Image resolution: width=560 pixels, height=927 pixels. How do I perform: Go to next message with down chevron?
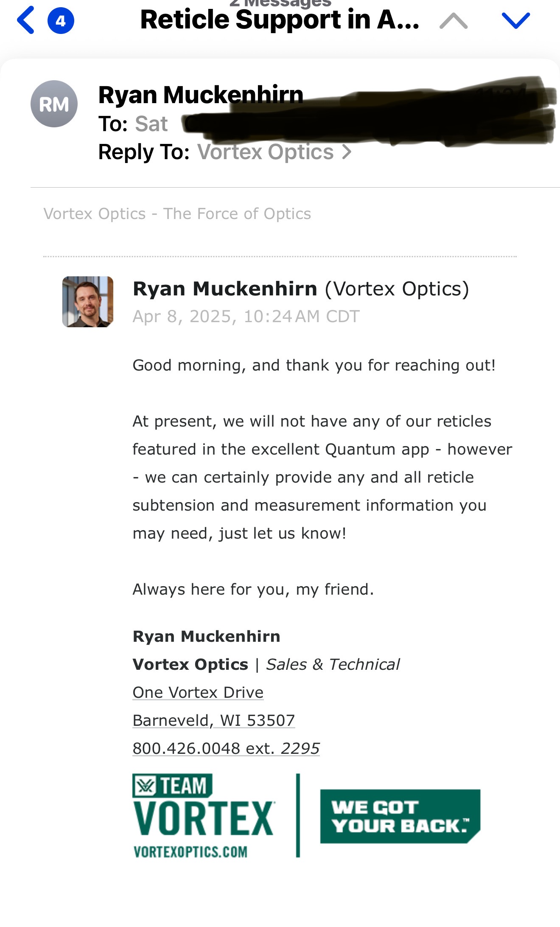515,20
